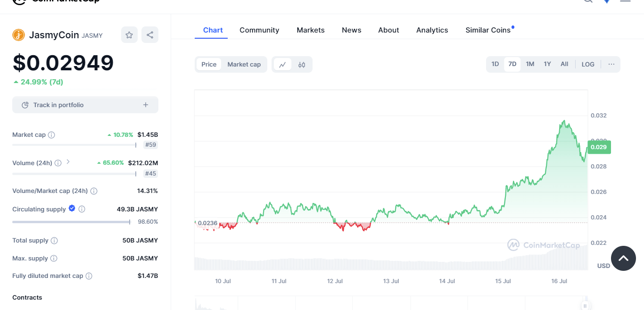Click the 49.3B JASMY circulating supply value

137,209
